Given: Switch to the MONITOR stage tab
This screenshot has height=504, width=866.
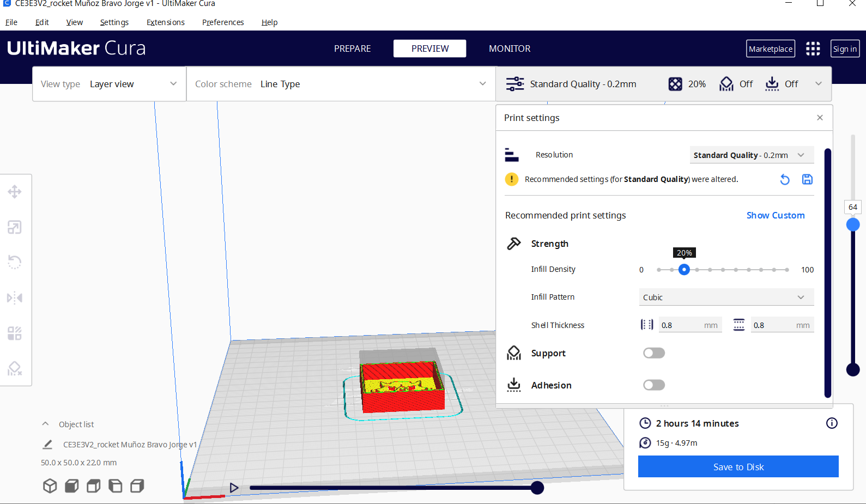Looking at the screenshot, I should point(510,48).
